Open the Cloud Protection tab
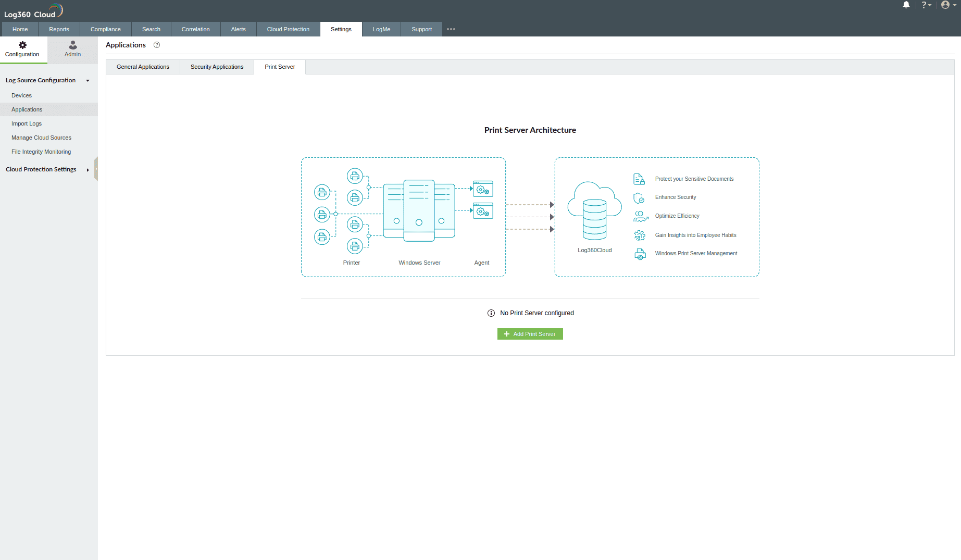This screenshot has width=961, height=560. (288, 29)
